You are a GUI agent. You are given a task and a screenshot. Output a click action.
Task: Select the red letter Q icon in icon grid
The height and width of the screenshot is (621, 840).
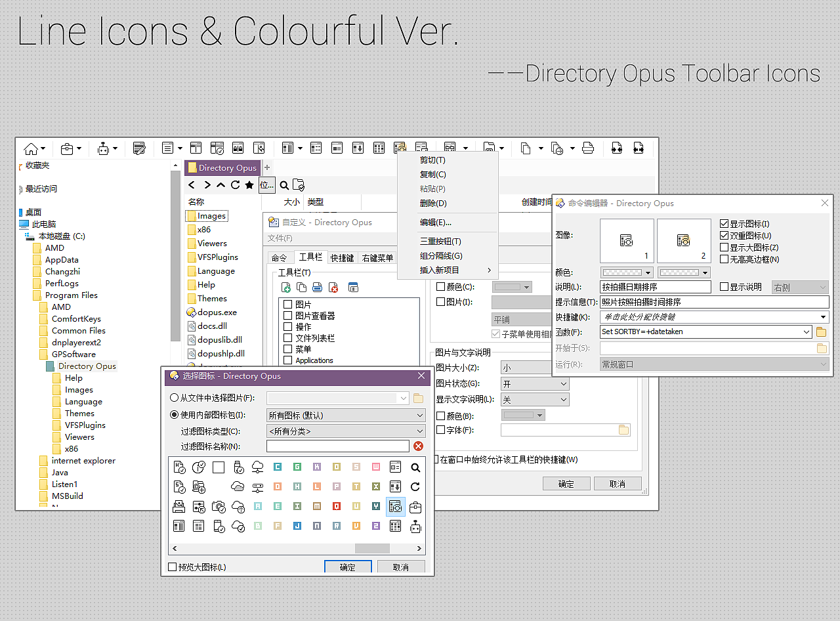pos(337,507)
